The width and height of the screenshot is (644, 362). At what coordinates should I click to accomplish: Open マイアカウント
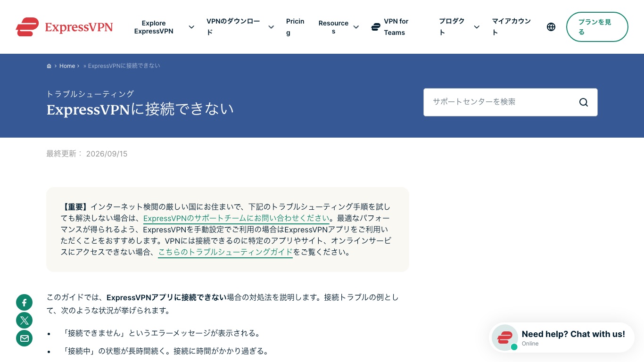(x=512, y=27)
